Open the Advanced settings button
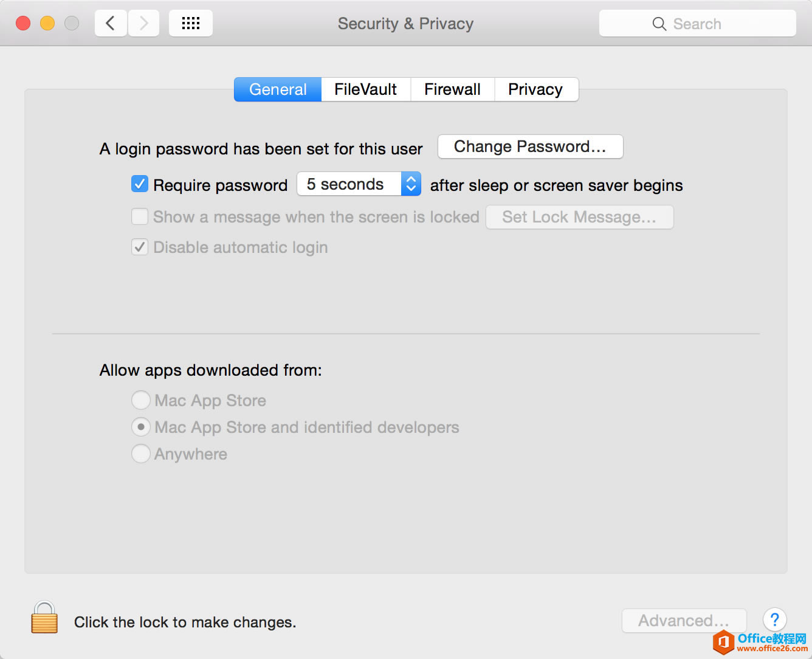This screenshot has width=812, height=659. (x=684, y=621)
